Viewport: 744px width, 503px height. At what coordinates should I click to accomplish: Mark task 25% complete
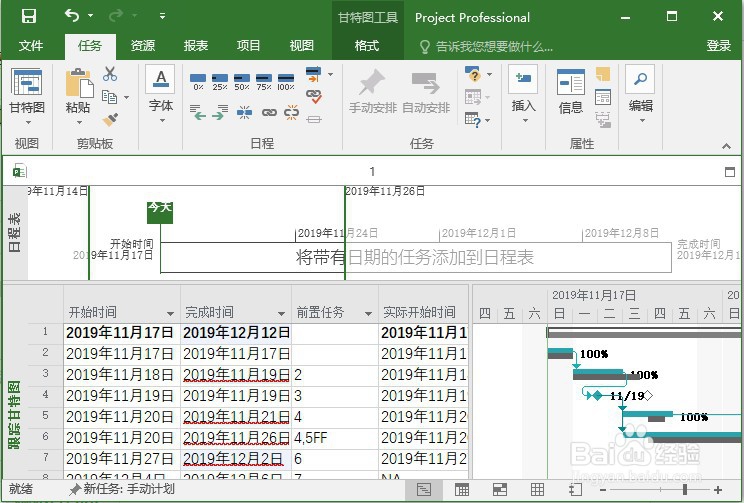(x=220, y=82)
